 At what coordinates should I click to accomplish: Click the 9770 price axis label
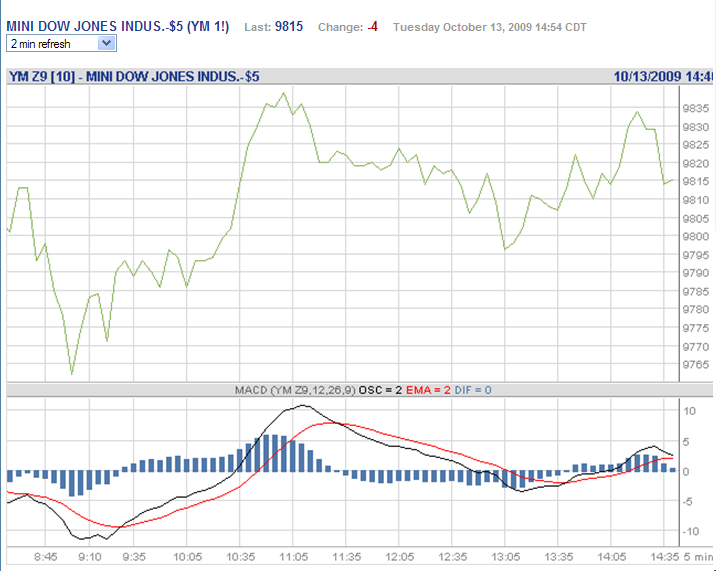click(x=696, y=347)
